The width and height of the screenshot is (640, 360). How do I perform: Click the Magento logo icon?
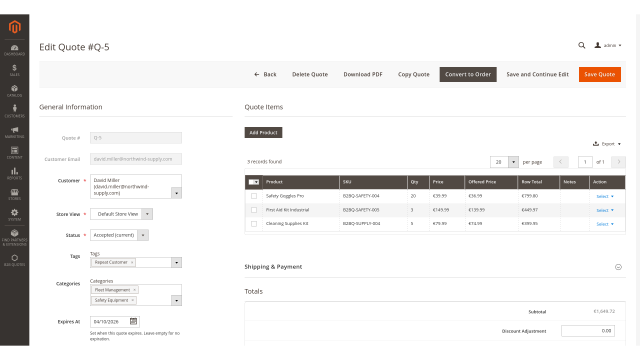(15, 27)
